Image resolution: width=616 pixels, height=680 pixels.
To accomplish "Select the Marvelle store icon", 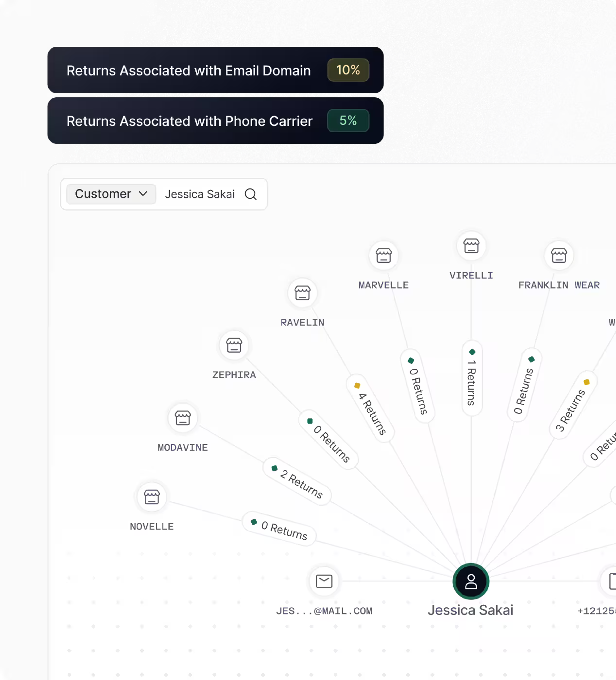I will [x=384, y=255].
